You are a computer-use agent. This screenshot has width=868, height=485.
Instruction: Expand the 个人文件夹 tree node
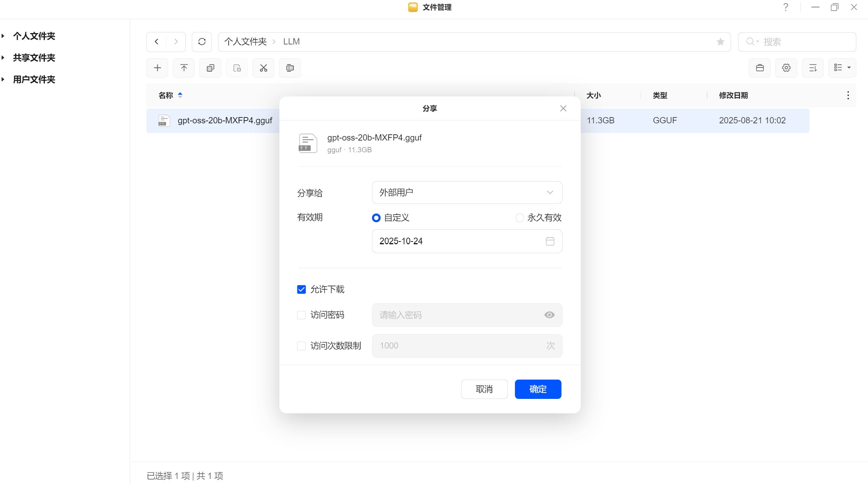tap(3, 36)
